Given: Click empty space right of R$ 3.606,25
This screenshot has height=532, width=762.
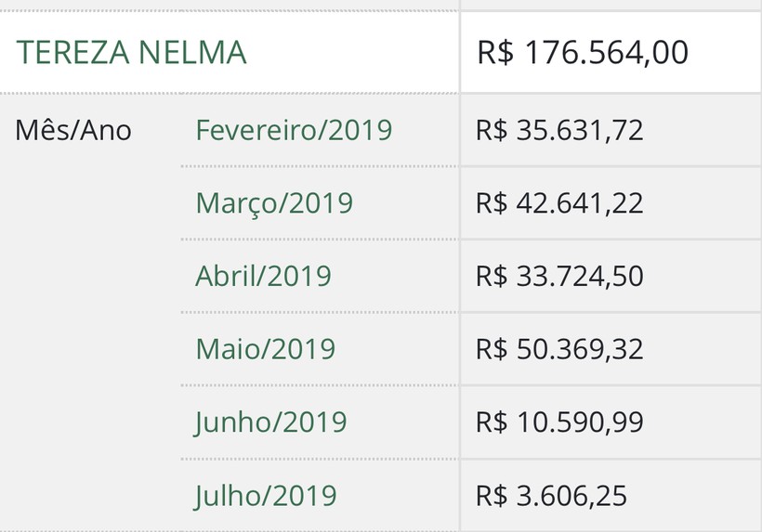Looking at the screenshot, I should (695, 496).
